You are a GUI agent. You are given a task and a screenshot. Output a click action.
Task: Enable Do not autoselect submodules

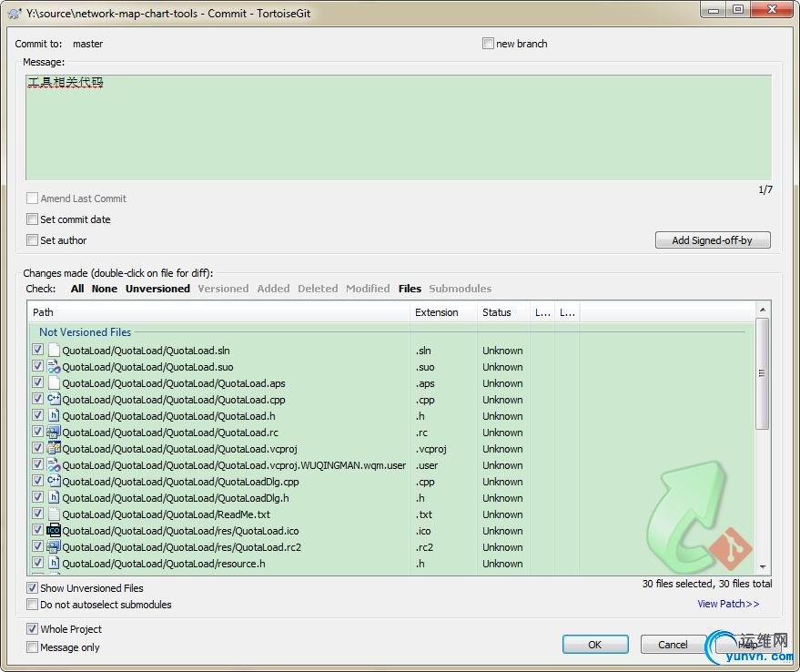pyautogui.click(x=32, y=604)
